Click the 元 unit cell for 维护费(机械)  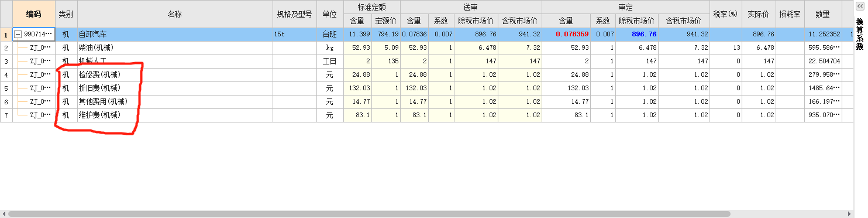click(x=330, y=115)
